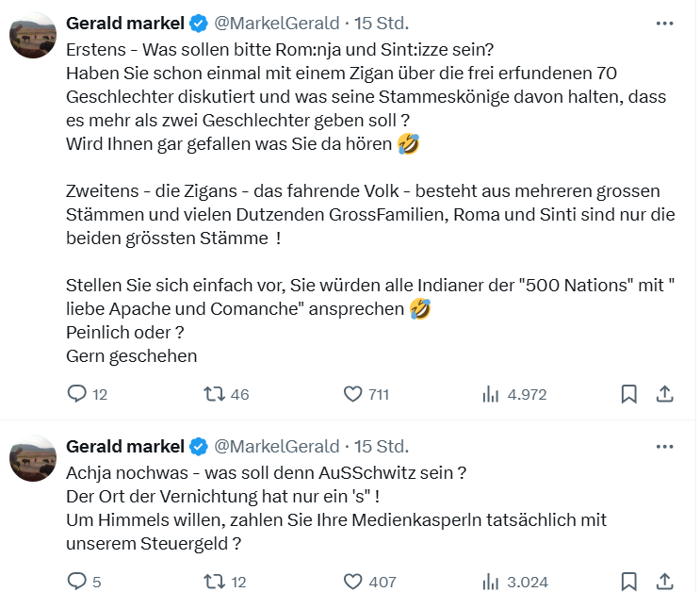Bookmark the first tweet
The height and width of the screenshot is (592, 700).
pos(629,394)
